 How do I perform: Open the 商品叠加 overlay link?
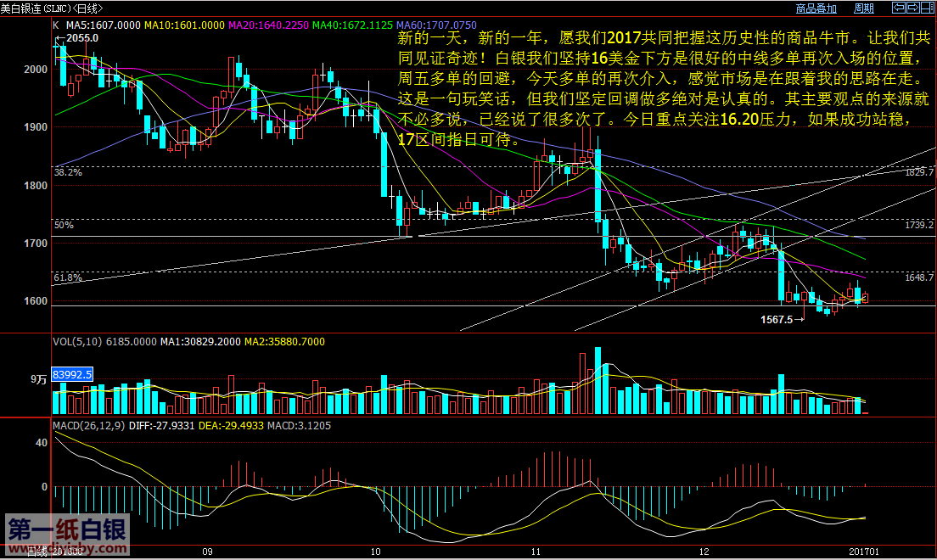point(816,8)
